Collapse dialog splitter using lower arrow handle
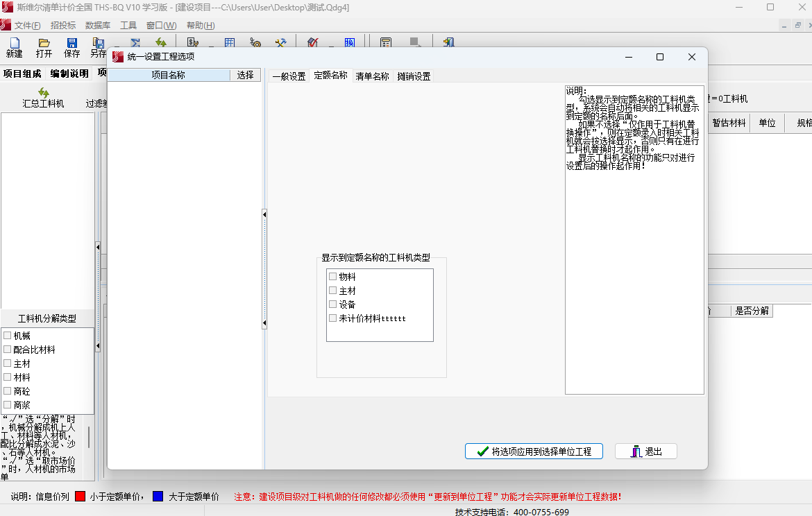The height and width of the screenshot is (516, 812). point(264,323)
